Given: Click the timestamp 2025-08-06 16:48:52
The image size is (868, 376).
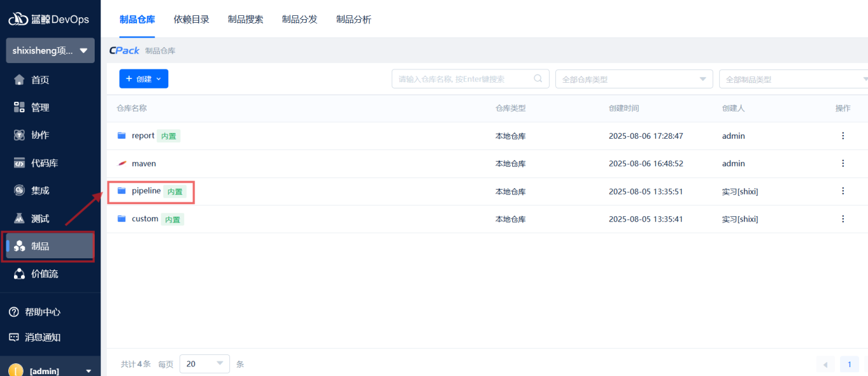Looking at the screenshot, I should tap(646, 164).
